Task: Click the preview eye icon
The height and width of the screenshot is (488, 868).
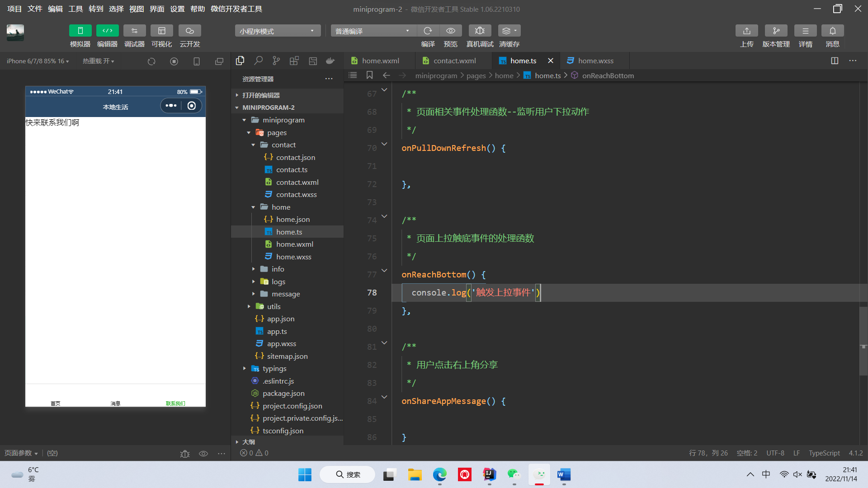Action: tap(450, 31)
